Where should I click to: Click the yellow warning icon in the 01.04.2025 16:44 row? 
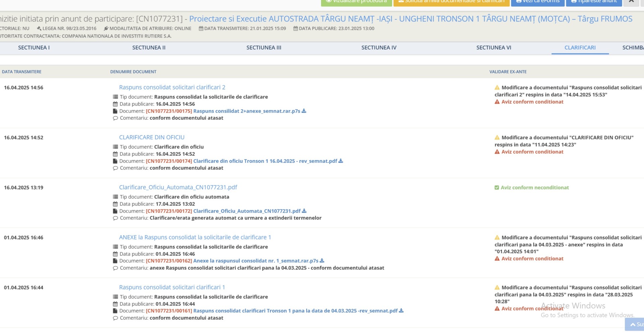coord(497,287)
